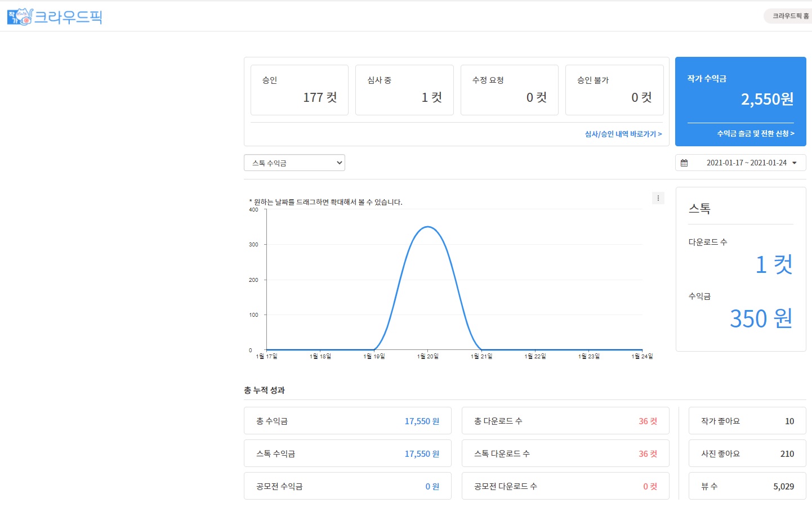Viewport: 812px width, 512px height.
Task: Click the 총 누적 성과 heading
Action: tap(264, 390)
